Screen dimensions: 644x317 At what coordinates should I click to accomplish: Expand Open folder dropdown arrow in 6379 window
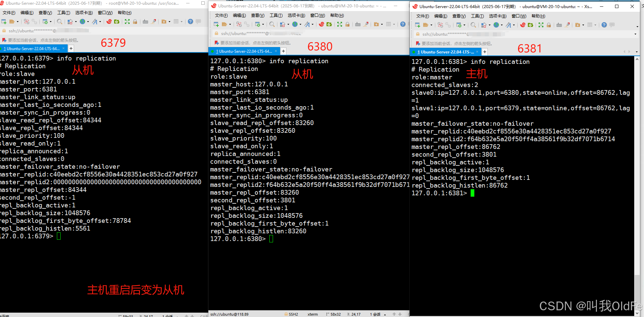point(18,22)
